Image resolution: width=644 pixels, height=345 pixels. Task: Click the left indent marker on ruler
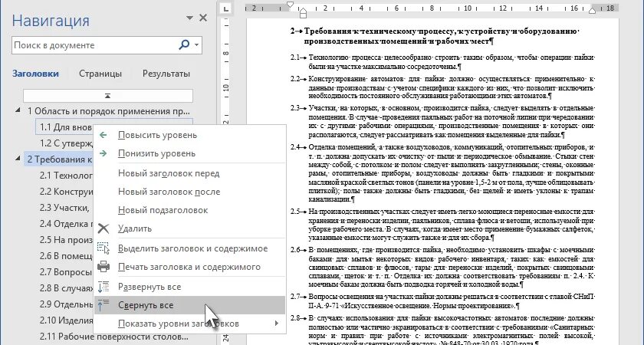[303, 14]
